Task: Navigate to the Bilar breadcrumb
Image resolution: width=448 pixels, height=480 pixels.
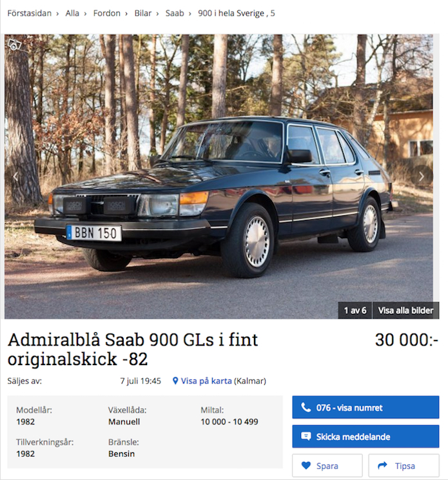Action: click(143, 13)
